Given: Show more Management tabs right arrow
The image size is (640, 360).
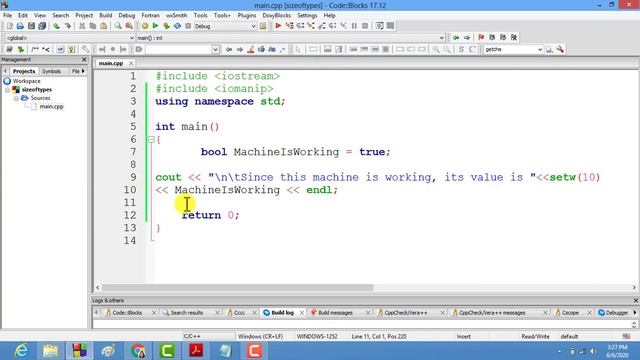Looking at the screenshot, I should tap(83, 71).
